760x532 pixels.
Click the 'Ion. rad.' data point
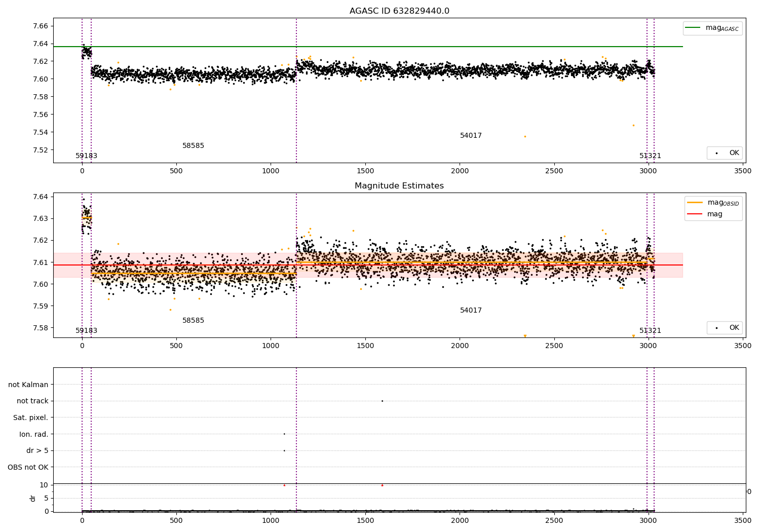[x=284, y=434]
